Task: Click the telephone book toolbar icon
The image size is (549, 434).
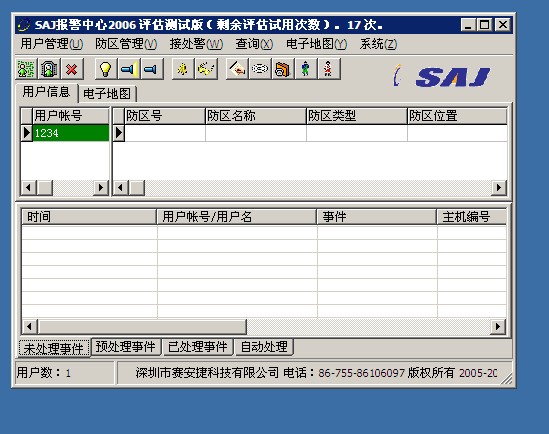Action: click(283, 69)
